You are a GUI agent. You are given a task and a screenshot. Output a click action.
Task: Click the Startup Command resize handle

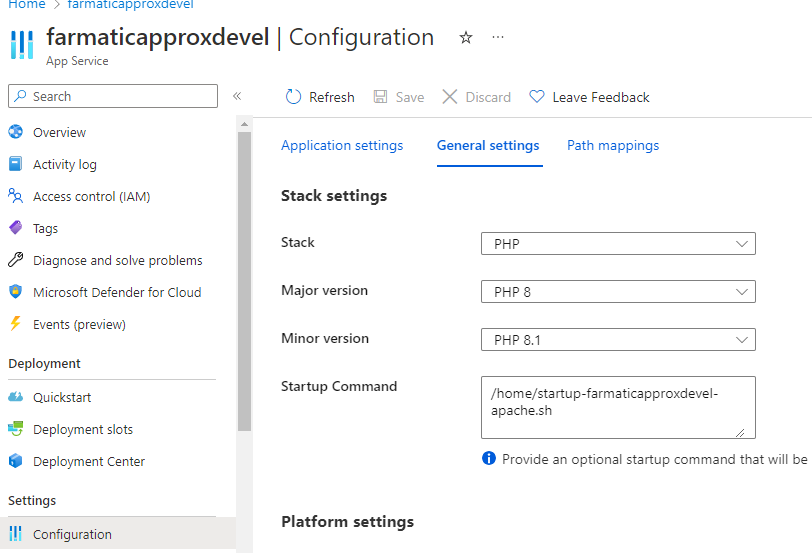[741, 432]
